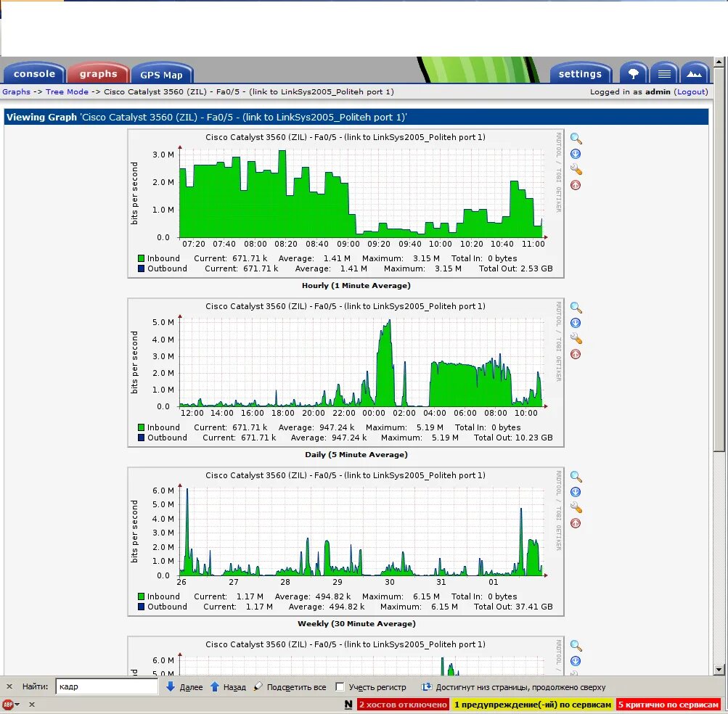Image resolution: width=728 pixels, height=714 pixels.
Task: Open the settings tab
Action: coord(581,73)
